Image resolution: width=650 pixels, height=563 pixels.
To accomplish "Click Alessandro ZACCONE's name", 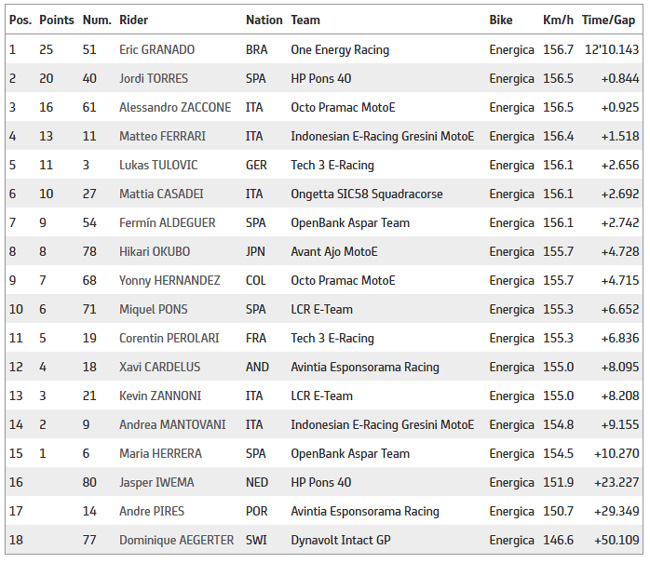I will [174, 108].
